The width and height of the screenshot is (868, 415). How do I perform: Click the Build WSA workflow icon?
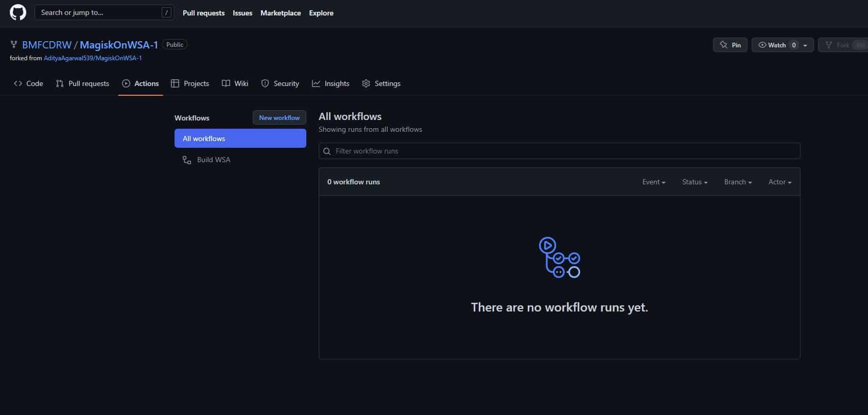click(187, 160)
